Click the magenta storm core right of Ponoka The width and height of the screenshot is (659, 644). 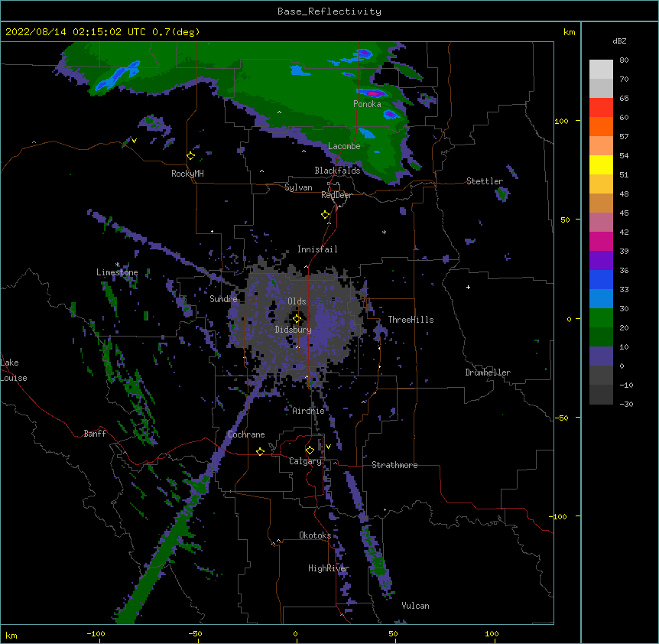[372, 94]
